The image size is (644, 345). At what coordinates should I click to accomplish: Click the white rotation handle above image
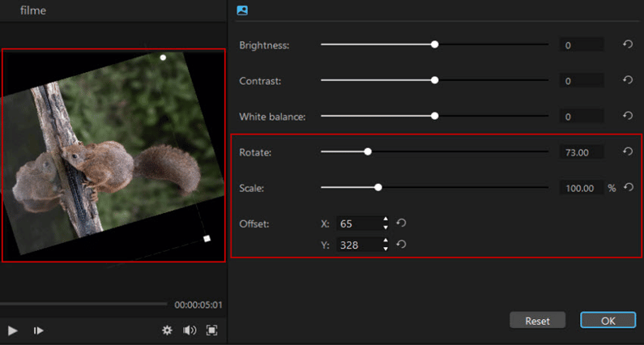tap(163, 57)
